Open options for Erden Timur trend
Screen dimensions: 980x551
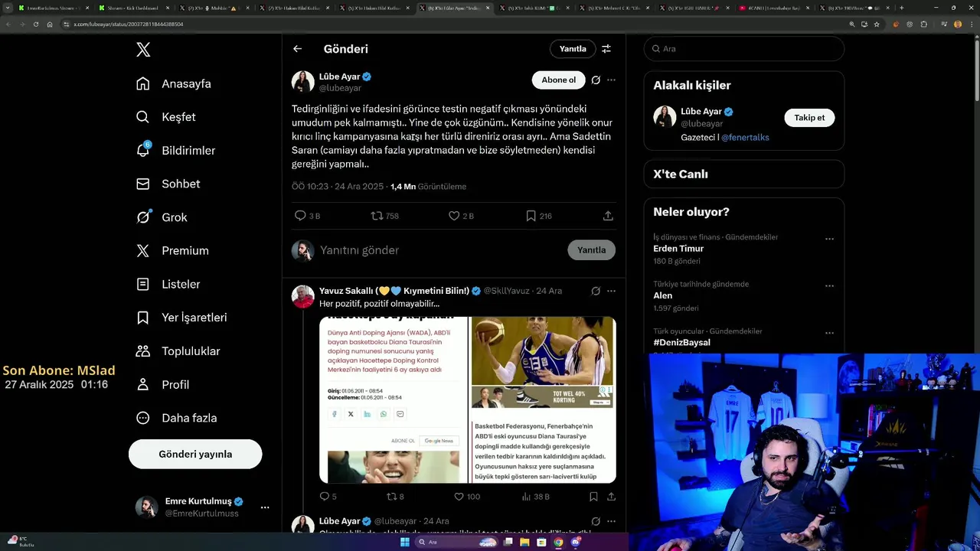[x=829, y=239]
